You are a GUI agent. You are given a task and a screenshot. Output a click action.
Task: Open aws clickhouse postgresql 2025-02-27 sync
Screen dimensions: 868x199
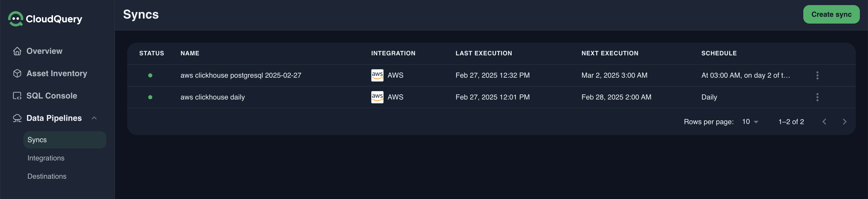tap(241, 75)
